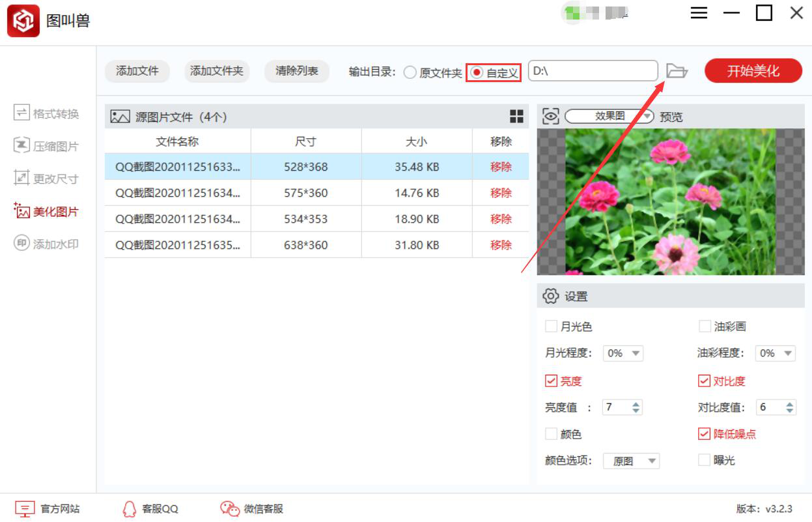The width and height of the screenshot is (812, 522).
Task: Click the output path field D:\
Action: click(x=593, y=71)
